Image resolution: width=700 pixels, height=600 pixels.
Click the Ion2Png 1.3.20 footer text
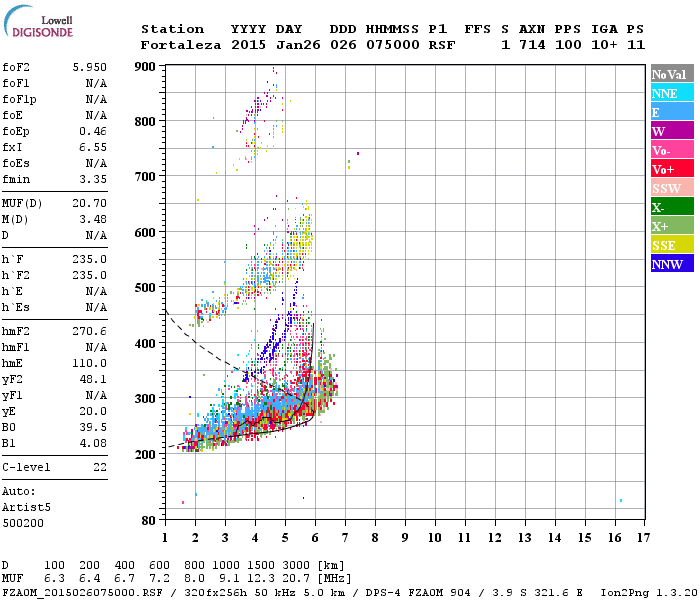click(649, 593)
